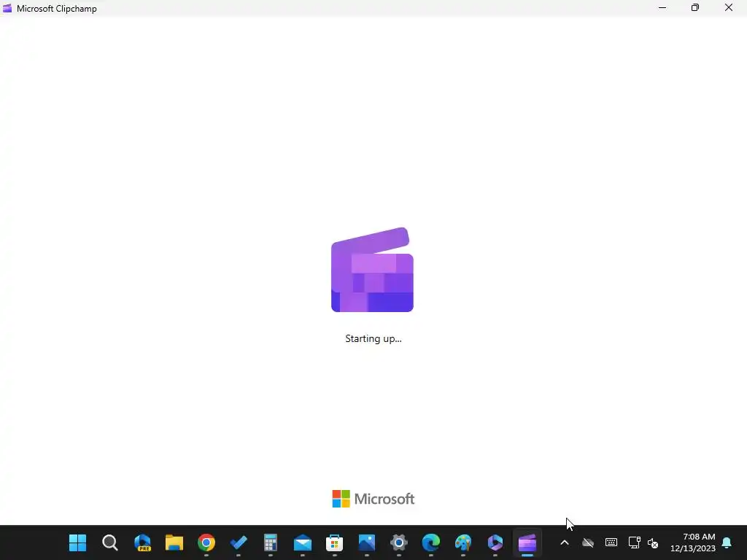
Task: Open taskbar Search
Action: [x=110, y=542]
